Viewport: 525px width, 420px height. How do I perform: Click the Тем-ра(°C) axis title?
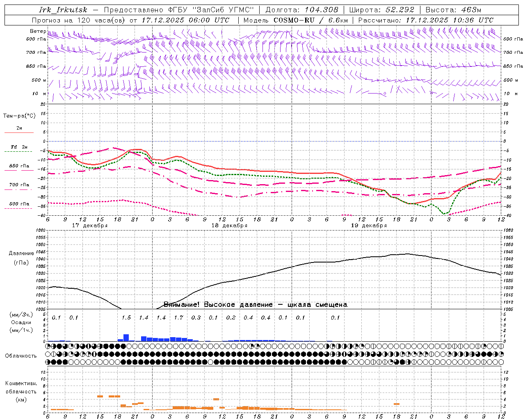tap(19, 116)
